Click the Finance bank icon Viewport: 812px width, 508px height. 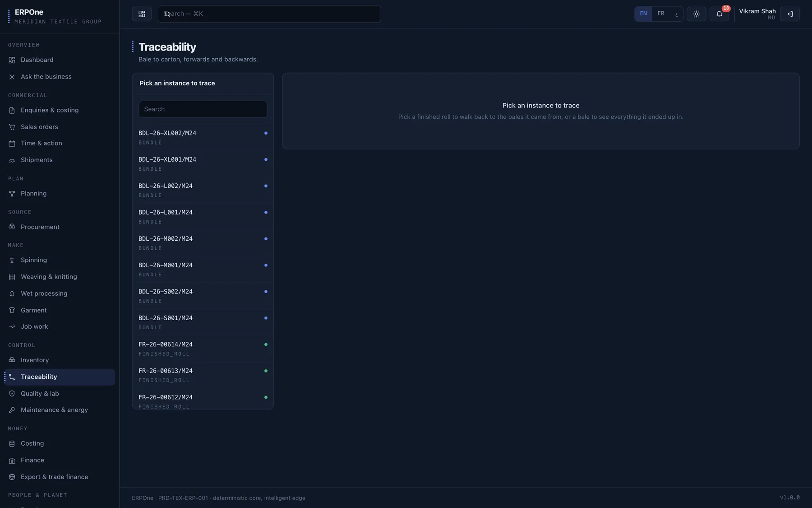click(x=12, y=460)
